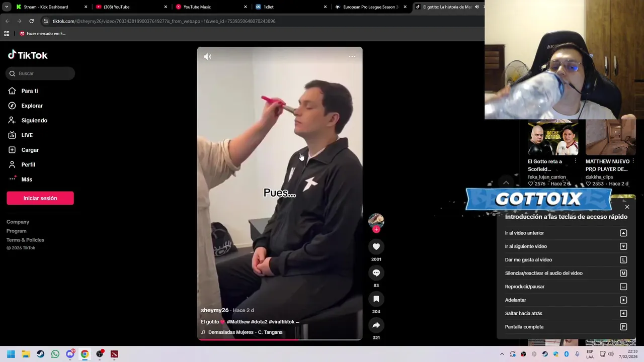Open Terms & Policies footer link

point(25,240)
